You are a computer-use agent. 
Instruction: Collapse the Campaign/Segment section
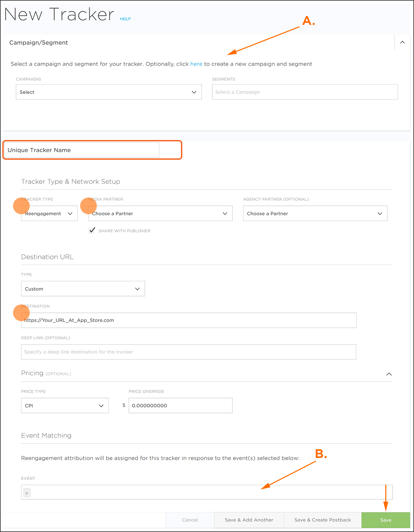pyautogui.click(x=402, y=42)
